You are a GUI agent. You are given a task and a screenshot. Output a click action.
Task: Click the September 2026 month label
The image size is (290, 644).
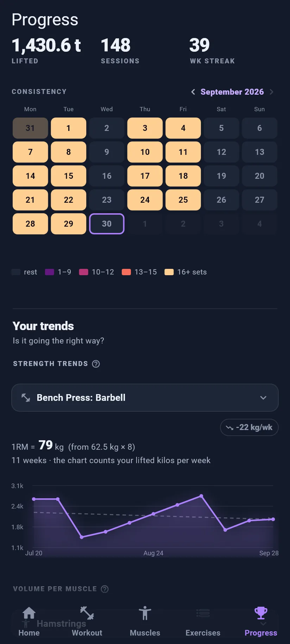[x=232, y=92]
